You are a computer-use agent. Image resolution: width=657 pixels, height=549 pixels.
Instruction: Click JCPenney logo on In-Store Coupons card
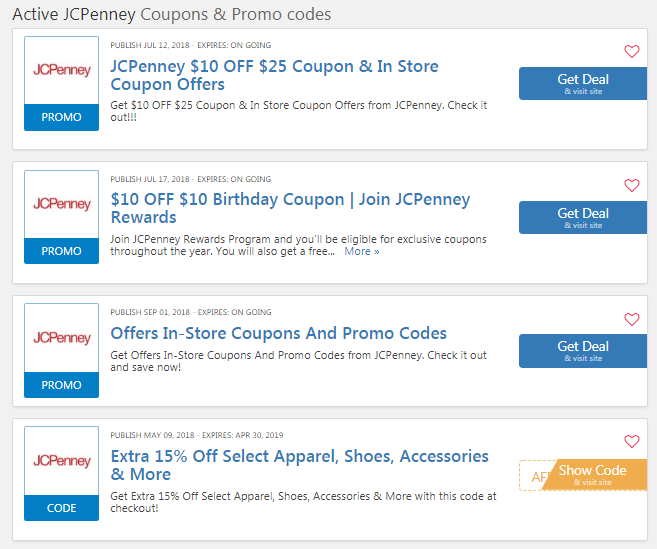(x=62, y=338)
